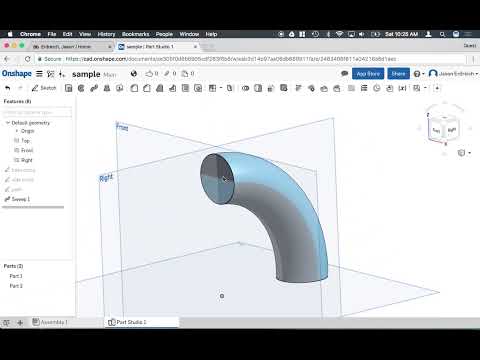Click the Right plane label in canvas
480x360 pixels.
tap(106, 178)
